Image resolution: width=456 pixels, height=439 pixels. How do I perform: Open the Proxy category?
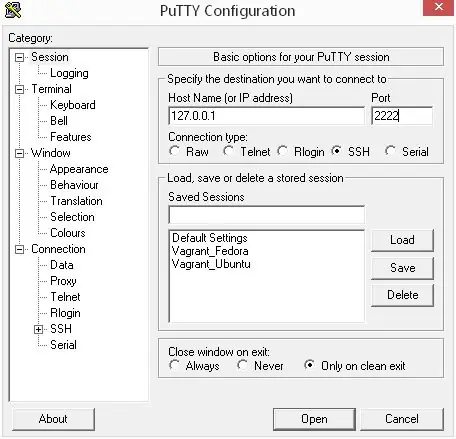pyautogui.click(x=63, y=281)
